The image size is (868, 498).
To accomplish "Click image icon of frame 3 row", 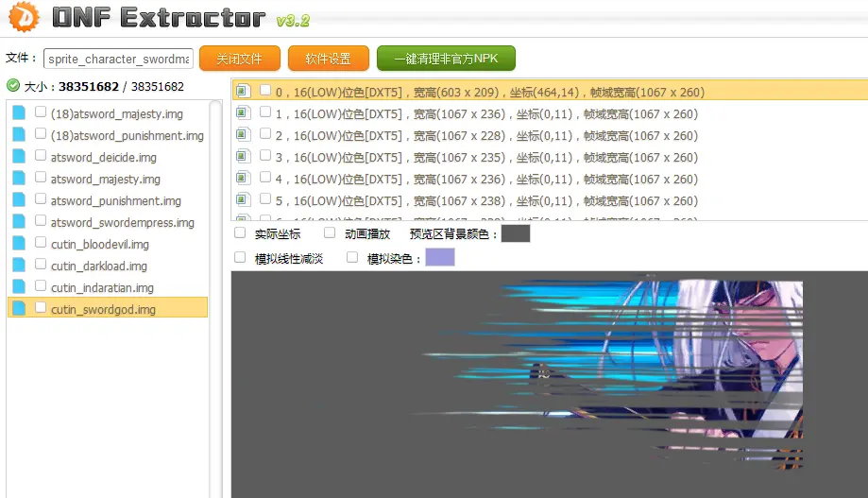I will (243, 156).
